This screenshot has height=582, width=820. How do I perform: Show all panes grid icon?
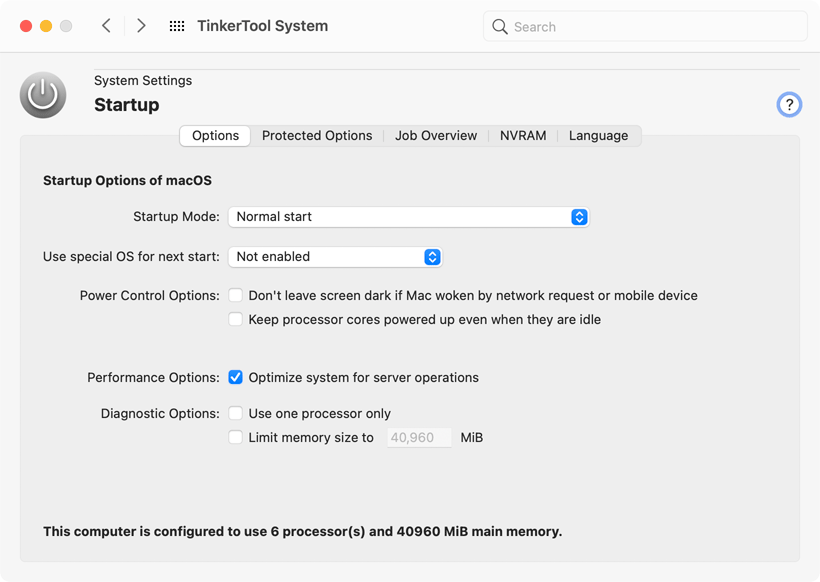pyautogui.click(x=177, y=26)
